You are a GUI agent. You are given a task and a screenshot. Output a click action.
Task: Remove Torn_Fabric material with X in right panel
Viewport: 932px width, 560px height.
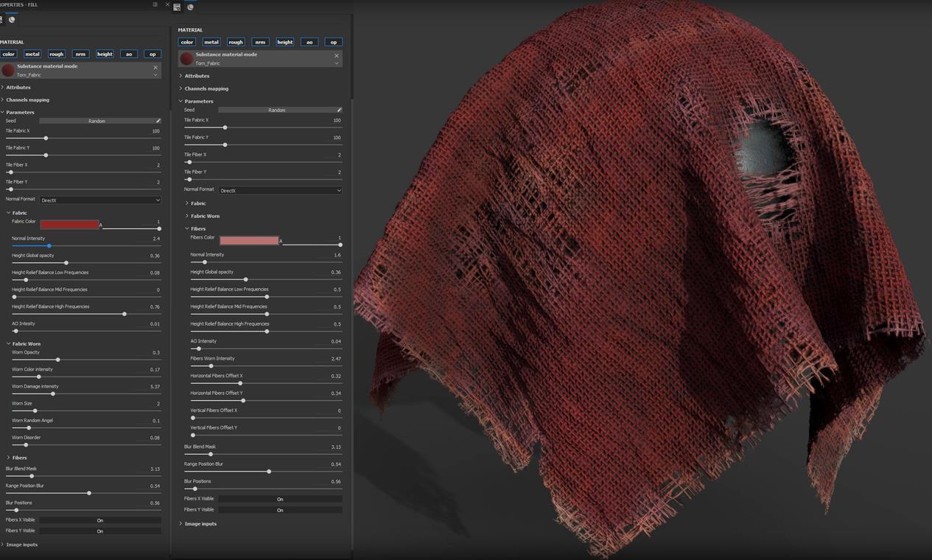pos(337,55)
